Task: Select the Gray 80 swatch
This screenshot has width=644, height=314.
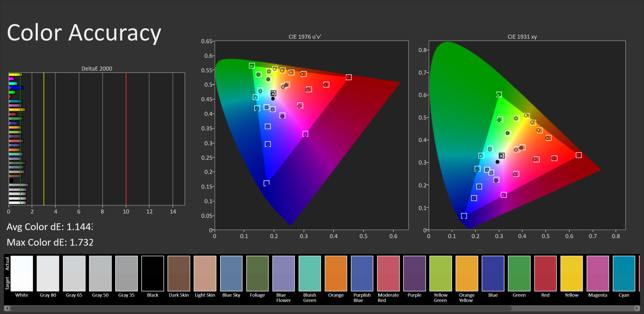Action: (x=48, y=273)
